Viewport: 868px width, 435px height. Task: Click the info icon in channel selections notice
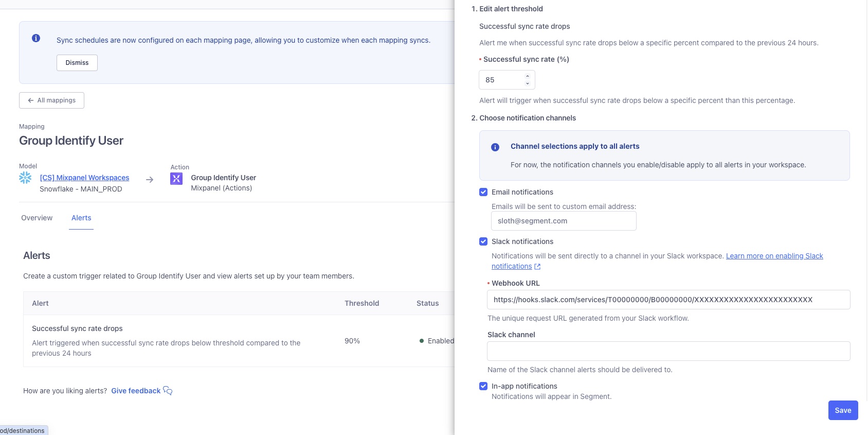click(x=495, y=147)
